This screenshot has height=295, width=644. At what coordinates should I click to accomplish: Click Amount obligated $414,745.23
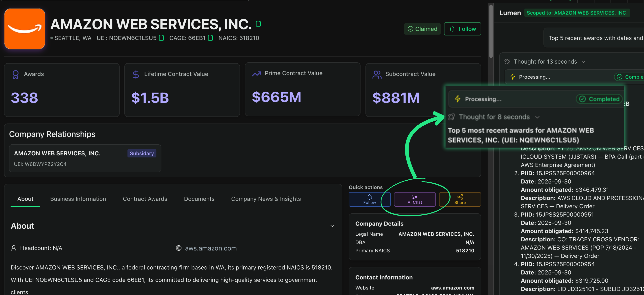pos(564,231)
